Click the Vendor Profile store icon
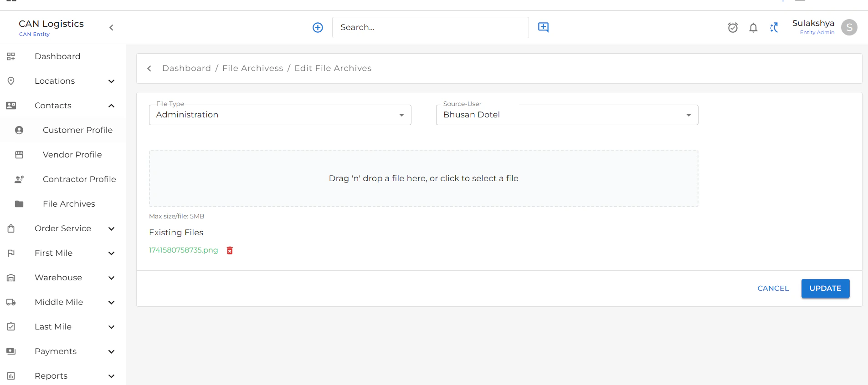Image resolution: width=868 pixels, height=385 pixels. pos(19,155)
